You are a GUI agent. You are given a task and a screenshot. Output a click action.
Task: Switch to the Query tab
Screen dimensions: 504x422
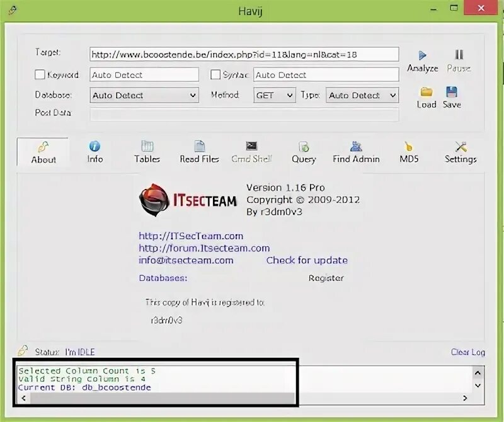pos(304,152)
